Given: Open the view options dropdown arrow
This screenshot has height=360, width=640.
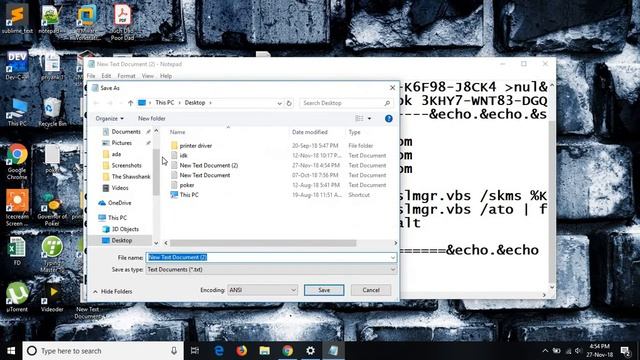Looking at the screenshot, I should point(370,118).
